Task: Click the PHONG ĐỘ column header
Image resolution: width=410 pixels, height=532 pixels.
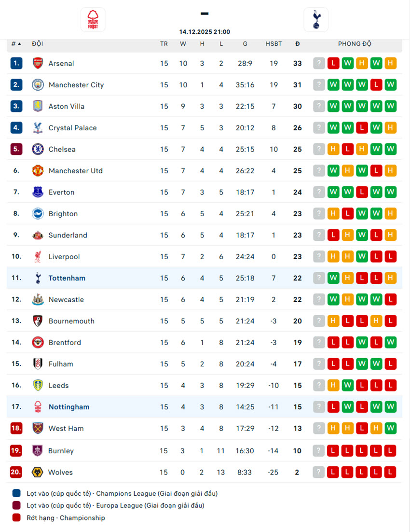Action: point(355,44)
